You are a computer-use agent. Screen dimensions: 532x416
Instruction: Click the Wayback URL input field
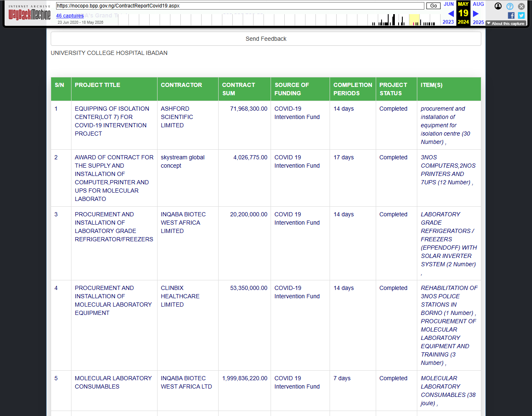click(240, 6)
